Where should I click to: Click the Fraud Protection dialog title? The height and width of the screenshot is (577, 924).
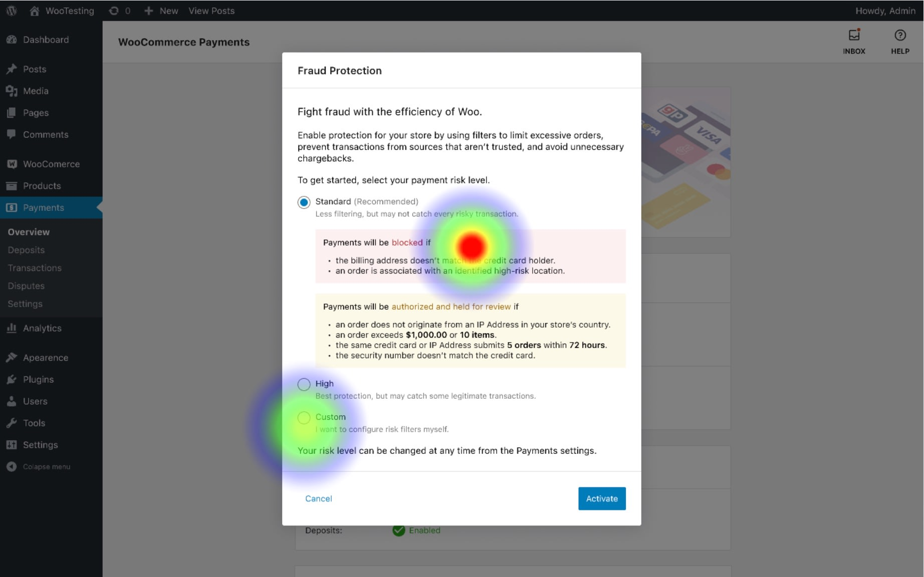point(340,71)
